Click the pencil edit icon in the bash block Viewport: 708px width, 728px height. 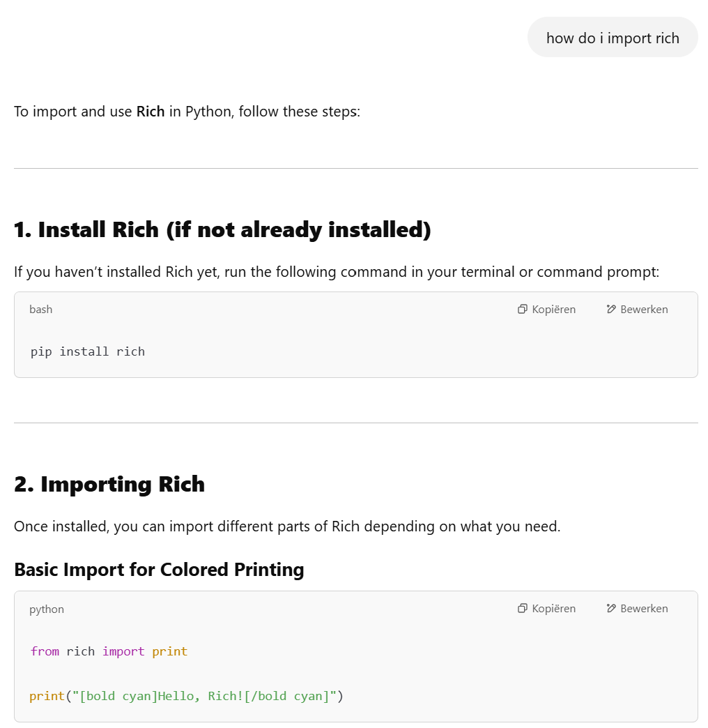pos(611,309)
